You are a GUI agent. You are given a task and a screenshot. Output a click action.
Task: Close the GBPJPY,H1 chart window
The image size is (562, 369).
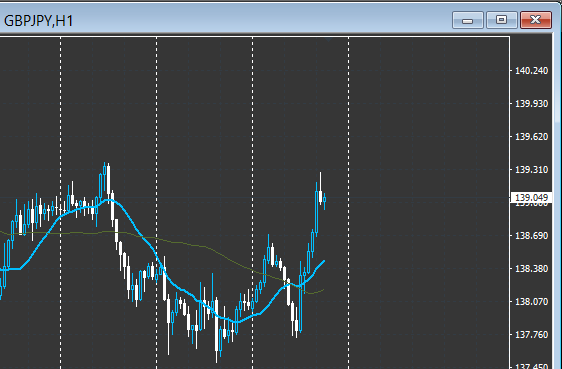click(x=535, y=20)
